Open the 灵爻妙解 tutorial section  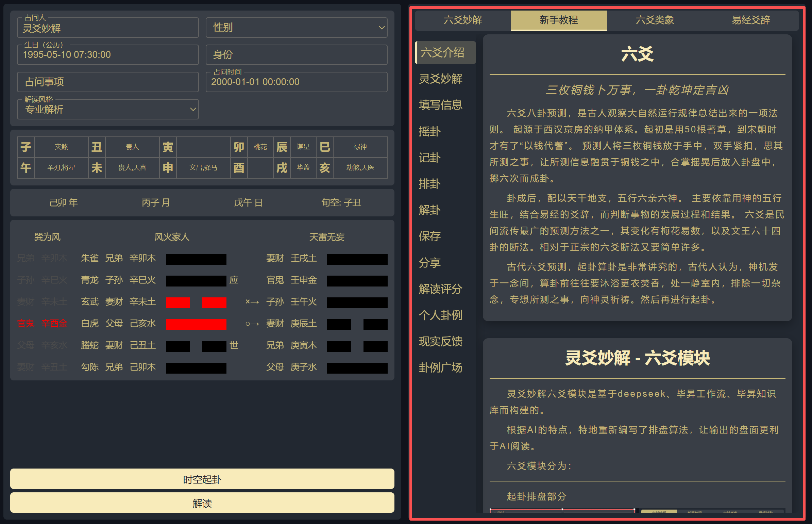pyautogui.click(x=441, y=79)
